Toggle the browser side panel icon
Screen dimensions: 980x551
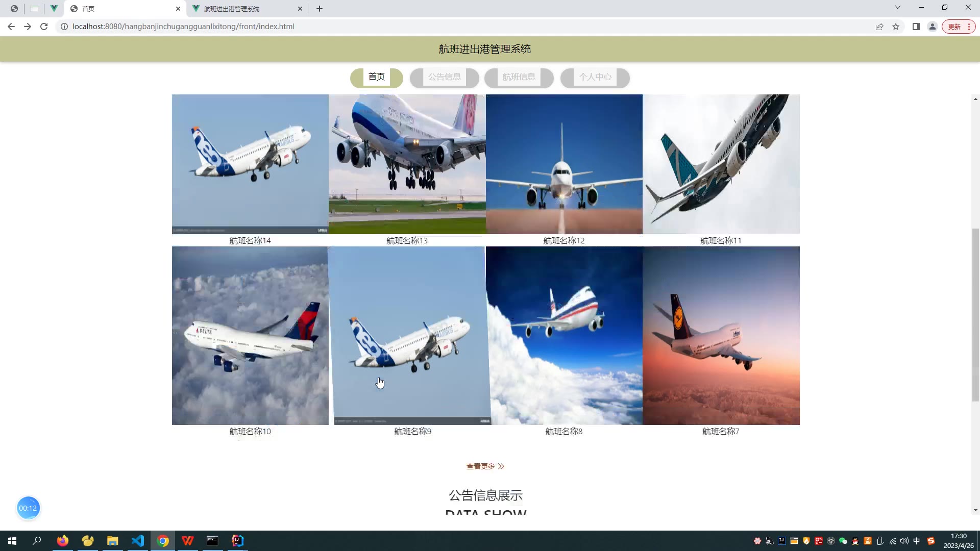(x=916, y=27)
